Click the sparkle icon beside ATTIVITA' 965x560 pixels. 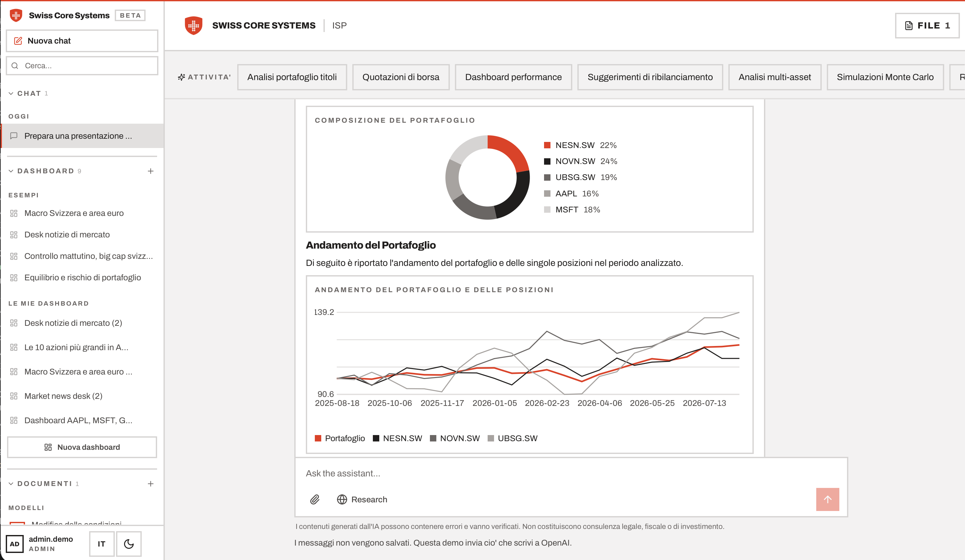181,77
